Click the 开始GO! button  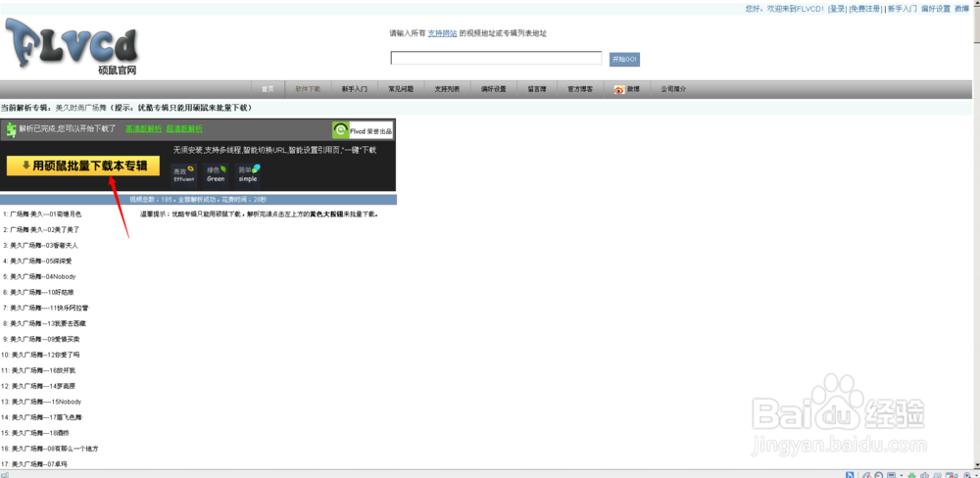click(x=624, y=59)
